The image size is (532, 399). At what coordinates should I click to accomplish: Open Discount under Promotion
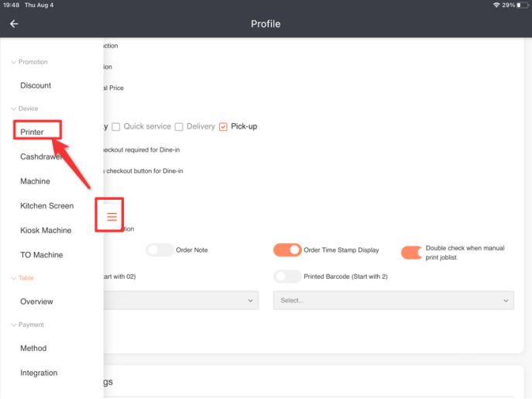click(36, 85)
